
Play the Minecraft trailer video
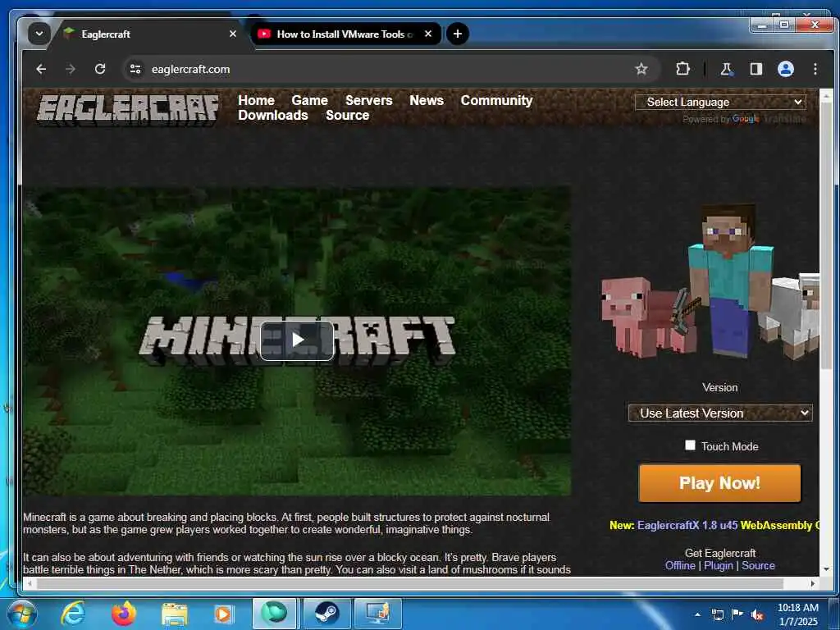(297, 340)
